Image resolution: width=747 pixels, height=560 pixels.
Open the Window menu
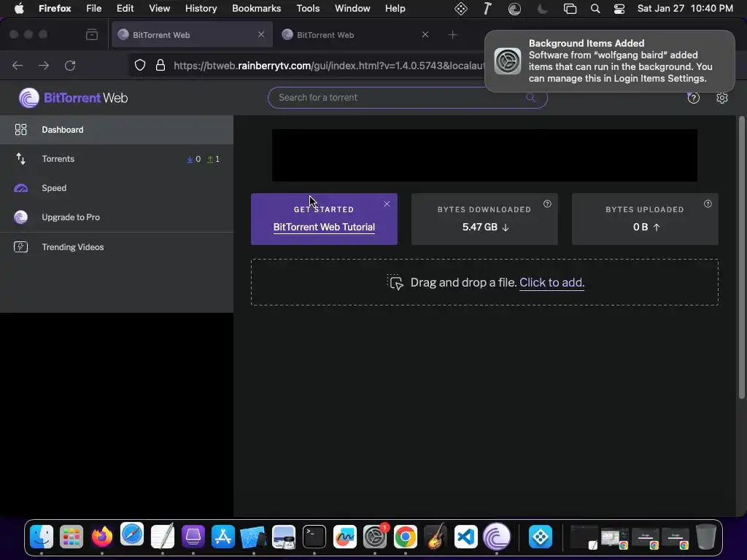pyautogui.click(x=352, y=9)
